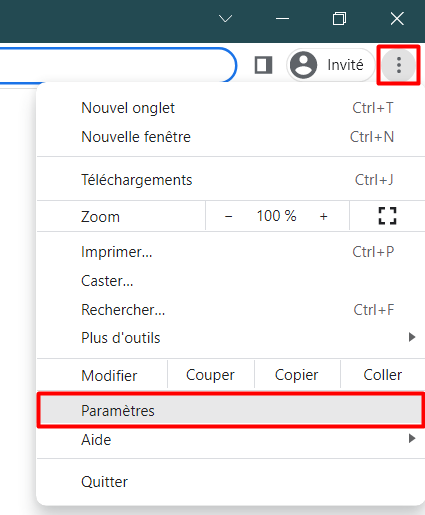Open the three-dot Chrome menu button
This screenshot has width=425, height=515.
click(399, 65)
